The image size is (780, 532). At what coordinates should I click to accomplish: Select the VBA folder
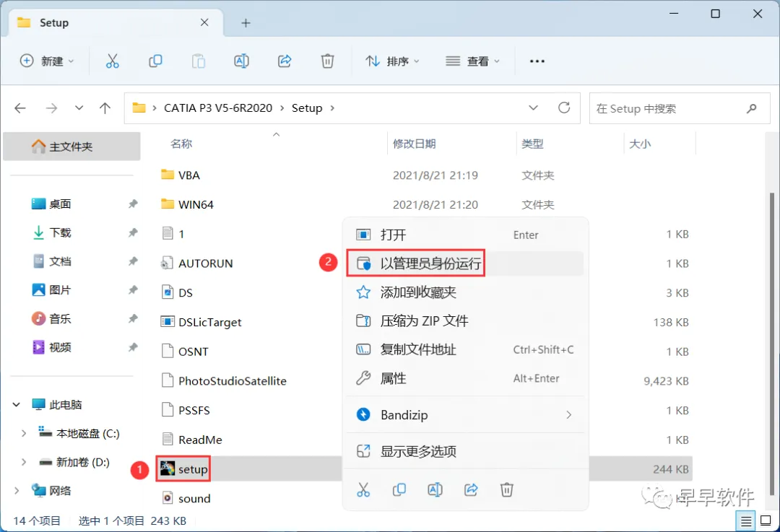point(181,175)
